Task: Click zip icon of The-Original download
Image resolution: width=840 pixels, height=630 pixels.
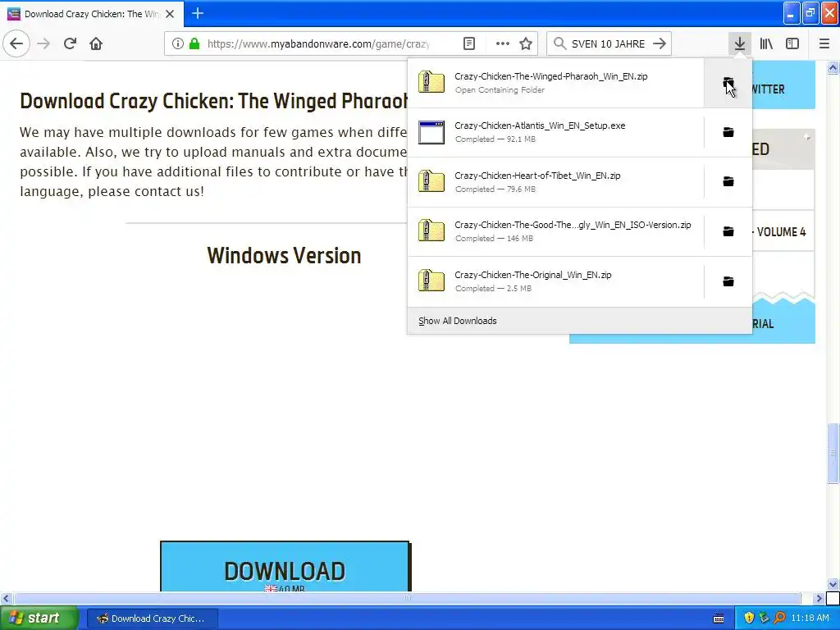Action: click(x=431, y=281)
